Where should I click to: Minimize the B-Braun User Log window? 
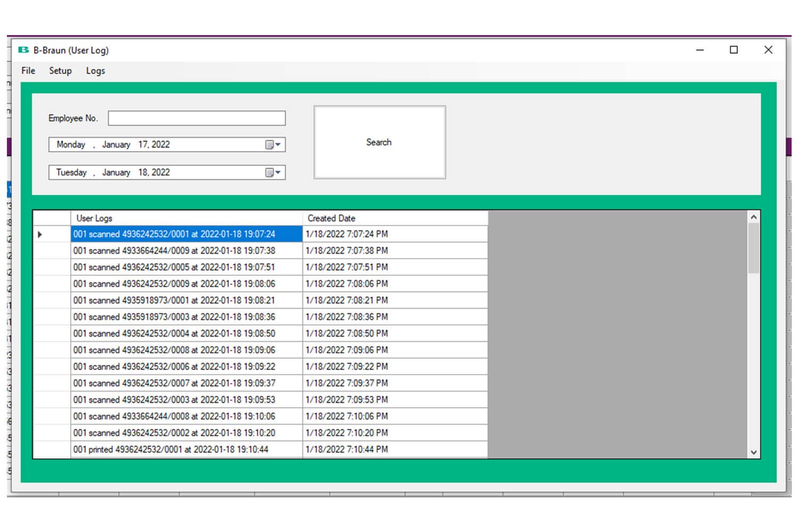click(700, 50)
